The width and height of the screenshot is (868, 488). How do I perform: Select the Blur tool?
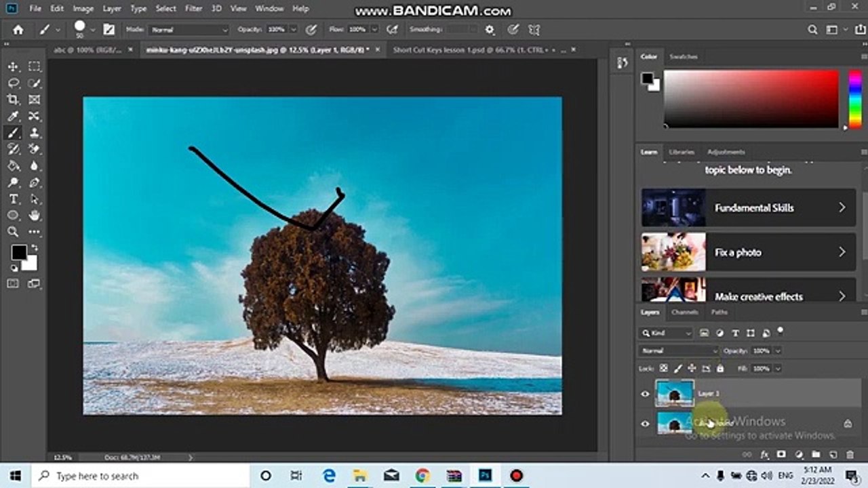tap(34, 166)
